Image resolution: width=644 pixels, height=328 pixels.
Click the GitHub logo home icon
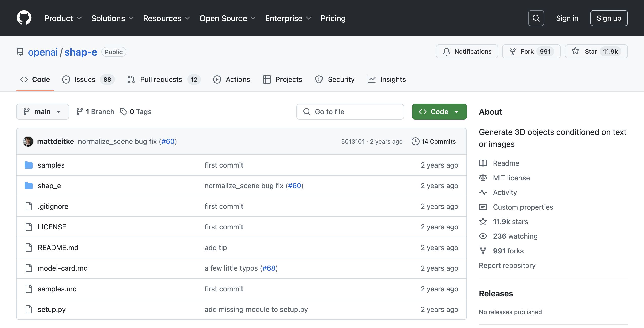coord(24,18)
